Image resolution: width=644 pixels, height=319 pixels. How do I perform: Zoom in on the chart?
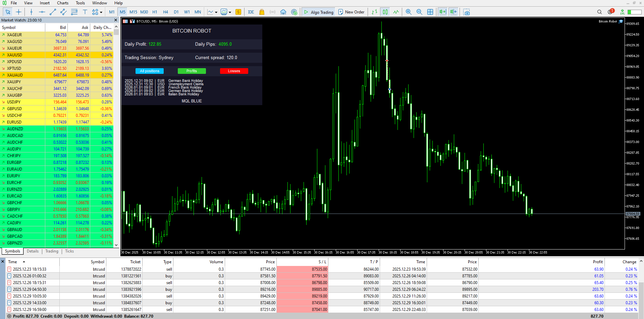tap(409, 12)
